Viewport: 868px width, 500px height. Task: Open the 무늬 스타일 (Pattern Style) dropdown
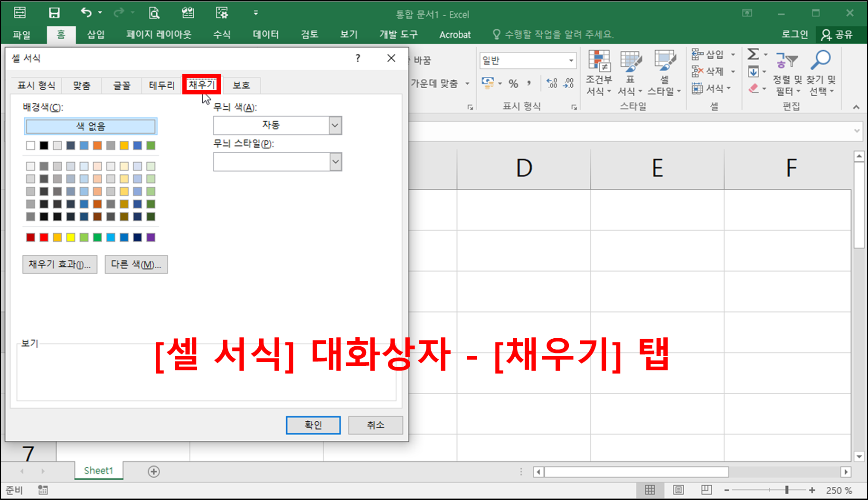click(335, 161)
